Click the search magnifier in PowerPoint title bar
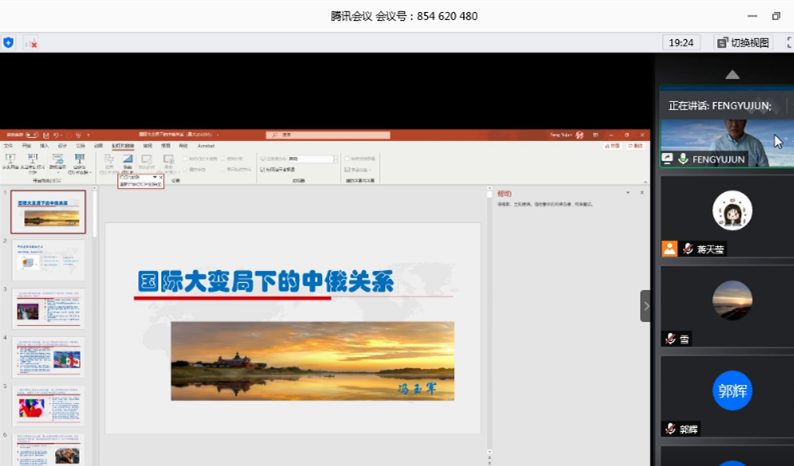The image size is (794, 466). [275, 135]
